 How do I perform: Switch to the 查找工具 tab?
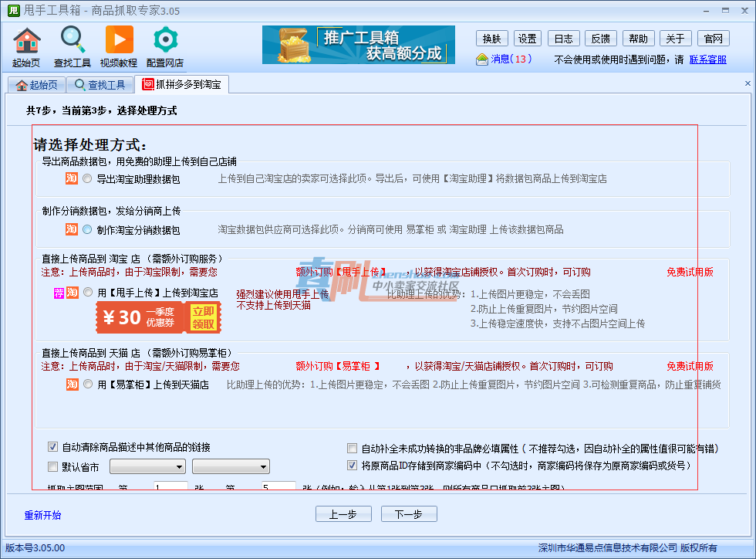pos(100,85)
